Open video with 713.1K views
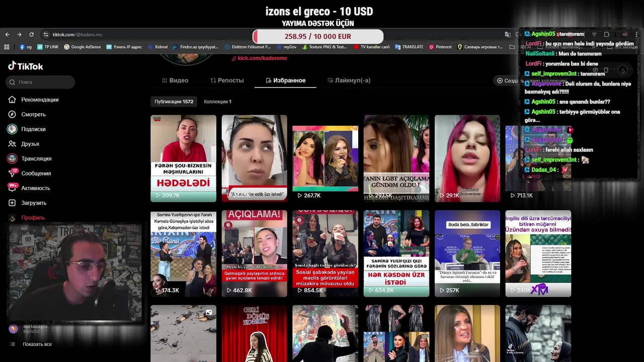The width and height of the screenshot is (644, 362). click(538, 158)
